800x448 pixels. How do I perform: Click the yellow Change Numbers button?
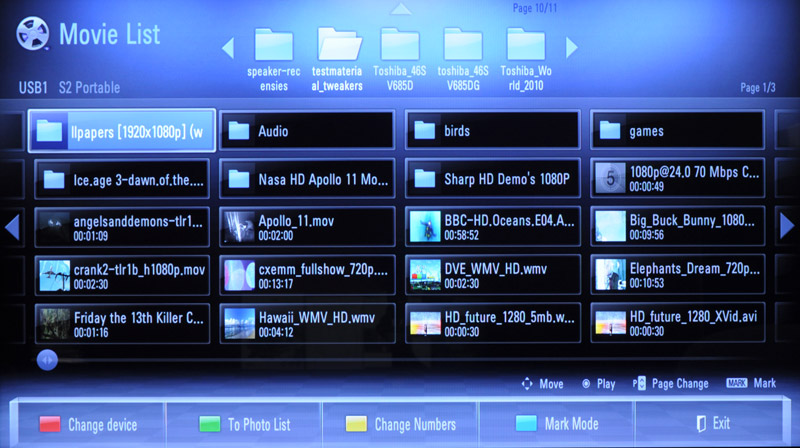(401, 425)
